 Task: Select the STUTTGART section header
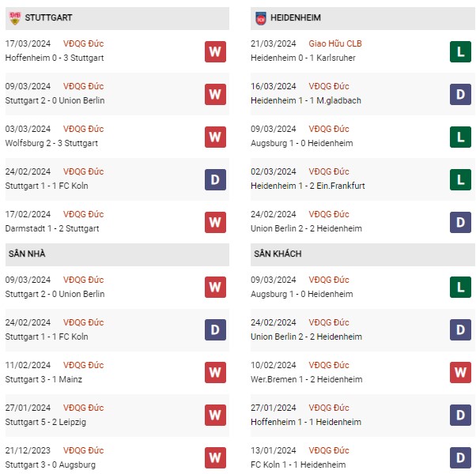point(49,17)
